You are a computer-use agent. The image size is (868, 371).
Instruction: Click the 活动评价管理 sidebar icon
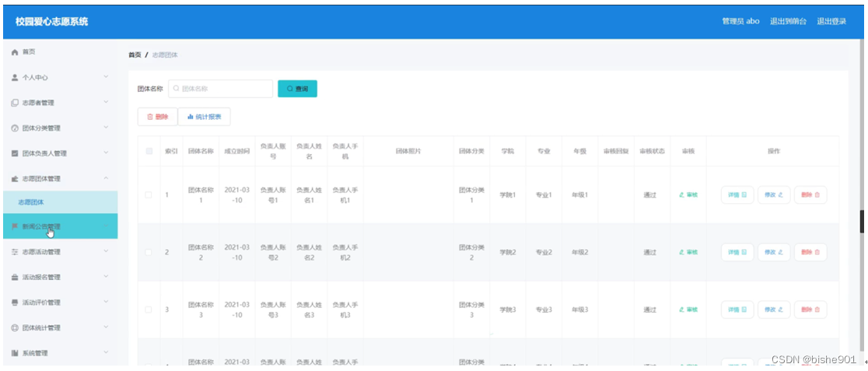click(x=15, y=303)
